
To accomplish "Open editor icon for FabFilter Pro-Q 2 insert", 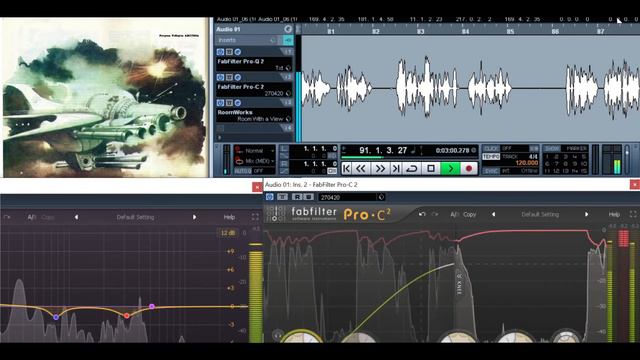I will pyautogui.click(x=238, y=52).
